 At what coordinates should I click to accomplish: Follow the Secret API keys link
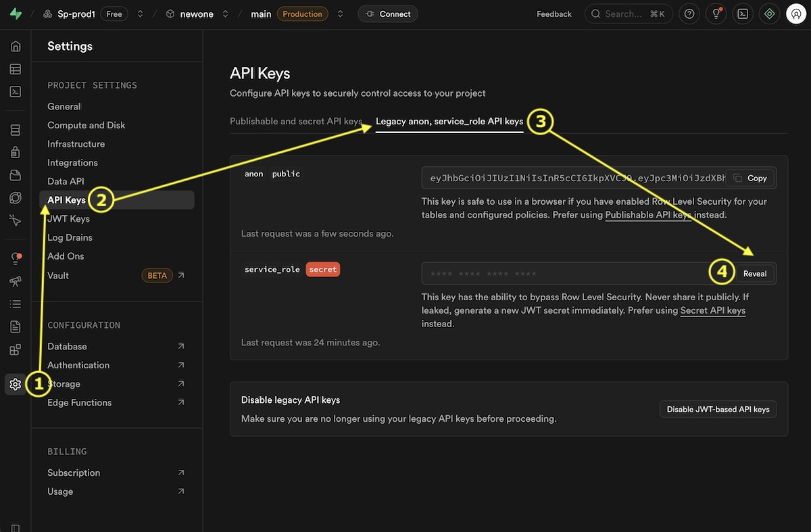pyautogui.click(x=713, y=311)
